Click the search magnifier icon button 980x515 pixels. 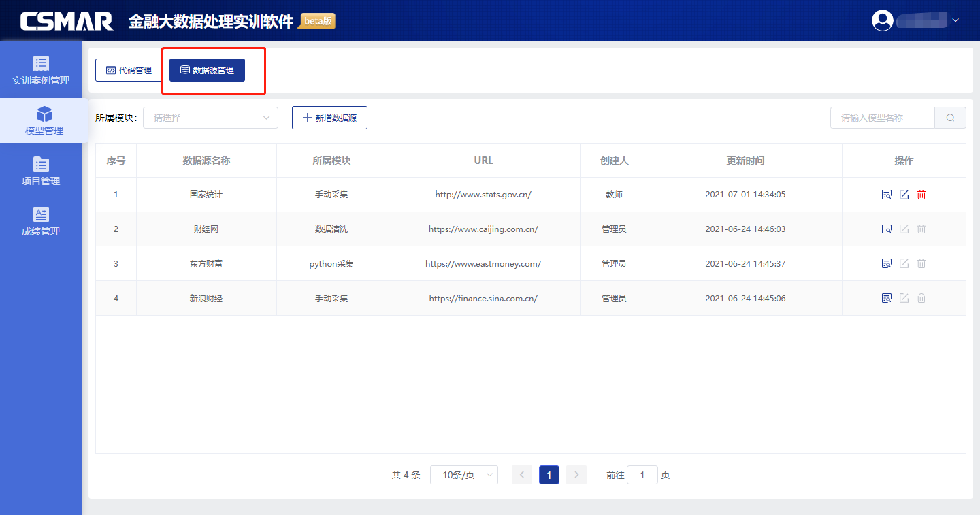[950, 118]
